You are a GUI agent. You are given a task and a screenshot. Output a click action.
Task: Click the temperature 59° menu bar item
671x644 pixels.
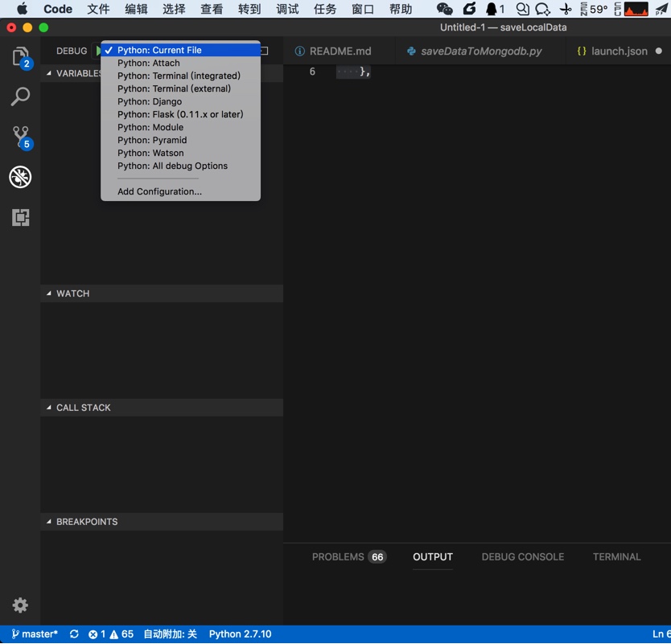tap(594, 9)
